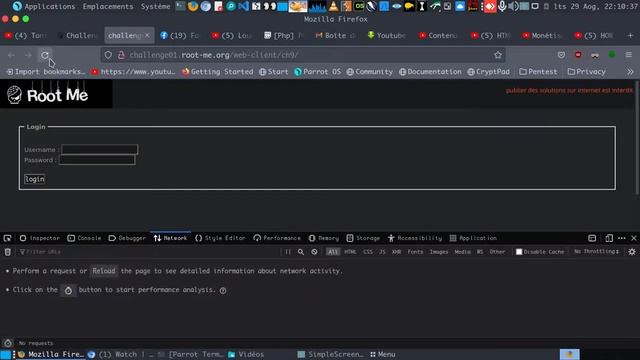Image resolution: width=640 pixels, height=360 pixels.
Task: Pause network recording
Action: point(288,252)
